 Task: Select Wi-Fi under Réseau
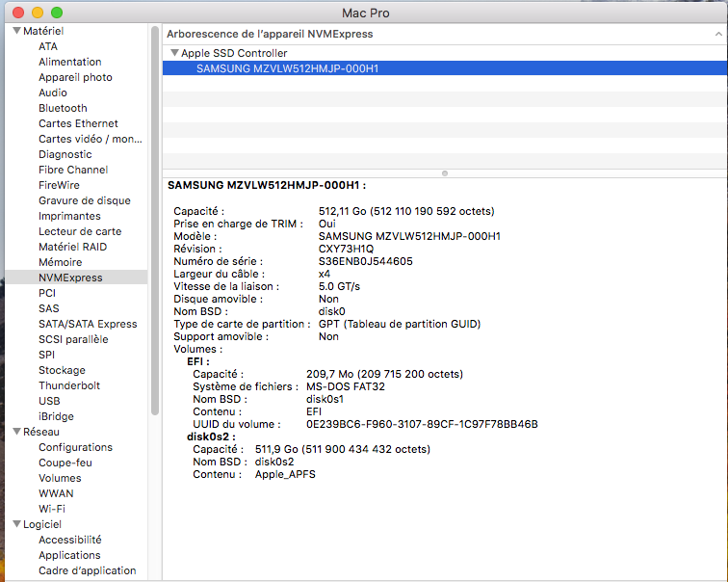52,509
